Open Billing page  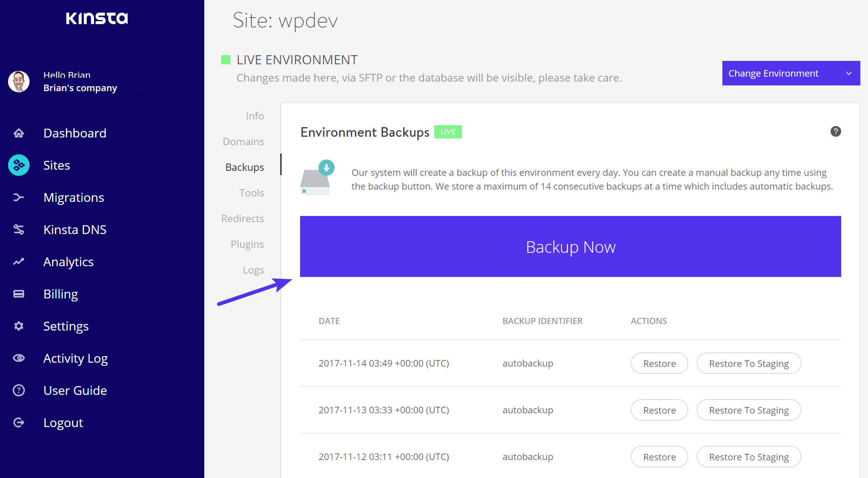[61, 294]
